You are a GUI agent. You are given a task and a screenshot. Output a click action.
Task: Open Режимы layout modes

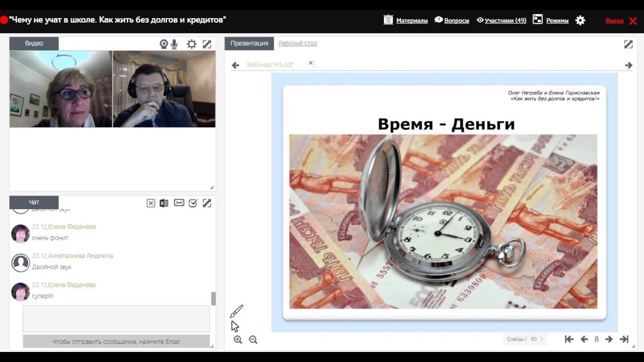(x=550, y=20)
